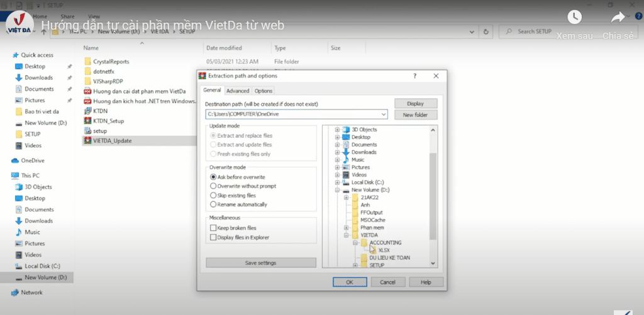The image size is (644, 315).
Task: Click the CrystalReports folder icon
Action: [x=87, y=62]
